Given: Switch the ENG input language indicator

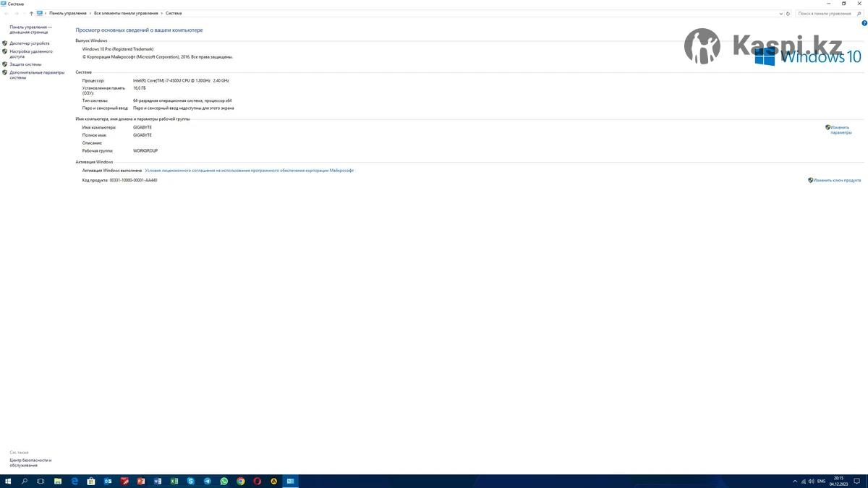Looking at the screenshot, I should (x=821, y=481).
